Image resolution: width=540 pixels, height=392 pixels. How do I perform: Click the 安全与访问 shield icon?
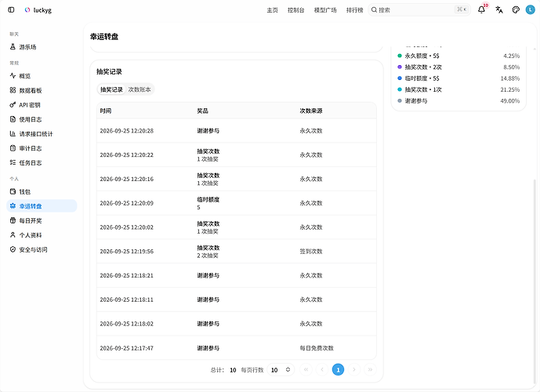[13, 249]
